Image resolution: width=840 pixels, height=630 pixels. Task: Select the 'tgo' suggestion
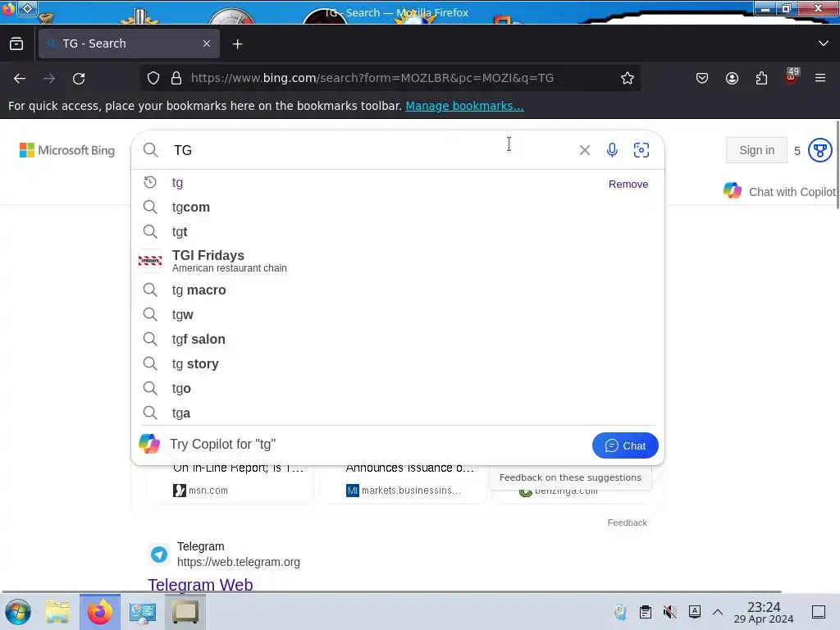pos(398,388)
